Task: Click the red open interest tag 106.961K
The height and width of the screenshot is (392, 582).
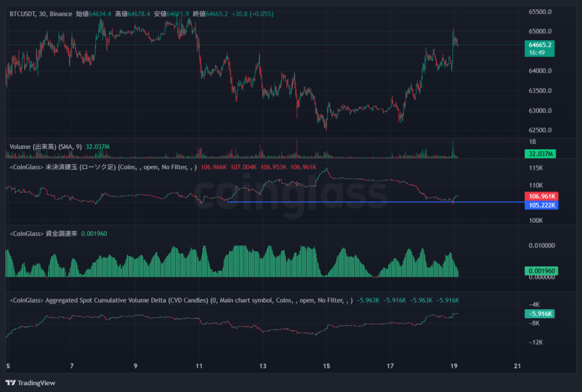Action: coord(542,196)
